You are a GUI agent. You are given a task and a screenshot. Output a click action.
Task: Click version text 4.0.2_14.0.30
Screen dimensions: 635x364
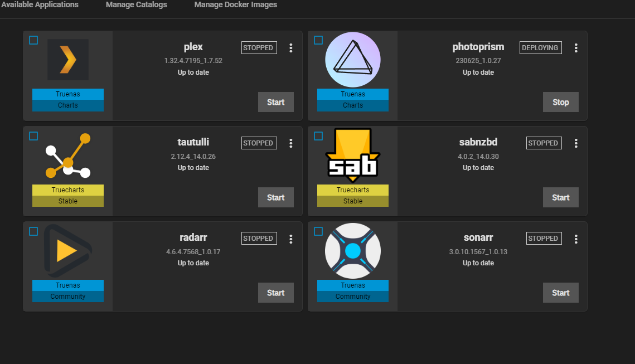point(478,156)
